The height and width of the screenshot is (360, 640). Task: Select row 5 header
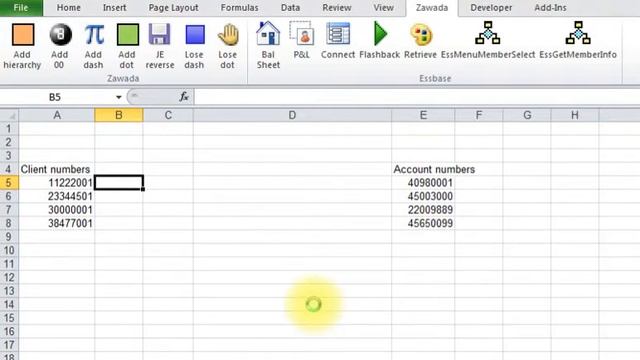click(x=9, y=183)
